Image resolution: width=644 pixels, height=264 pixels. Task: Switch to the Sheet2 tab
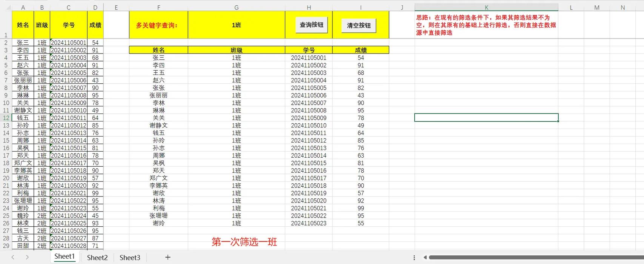pyautogui.click(x=97, y=258)
